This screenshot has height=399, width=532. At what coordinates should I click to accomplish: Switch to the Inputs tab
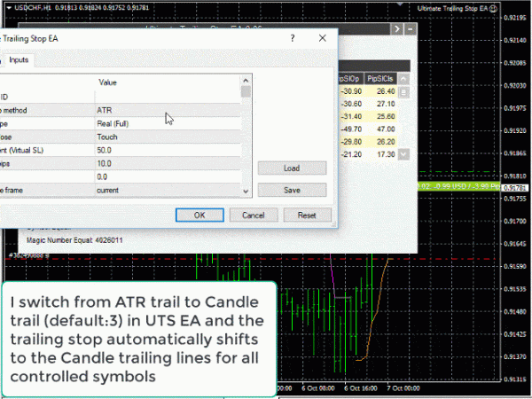coord(19,60)
